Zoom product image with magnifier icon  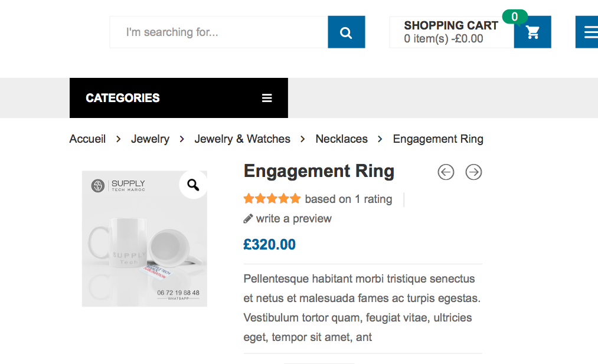click(193, 185)
